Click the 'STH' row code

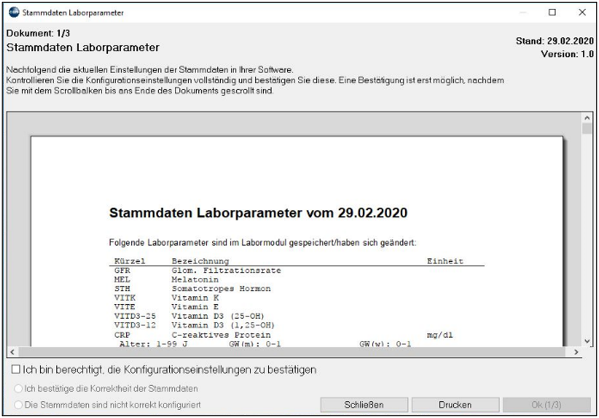click(x=122, y=289)
